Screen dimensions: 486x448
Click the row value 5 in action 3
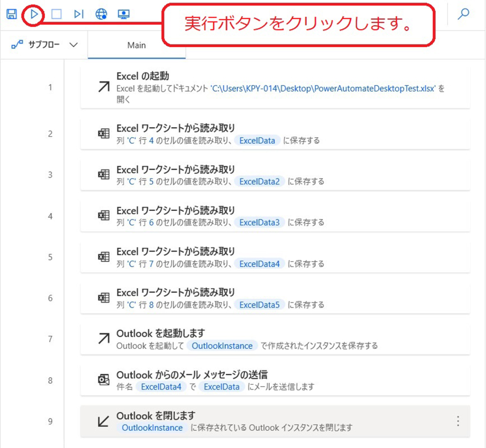(x=151, y=182)
